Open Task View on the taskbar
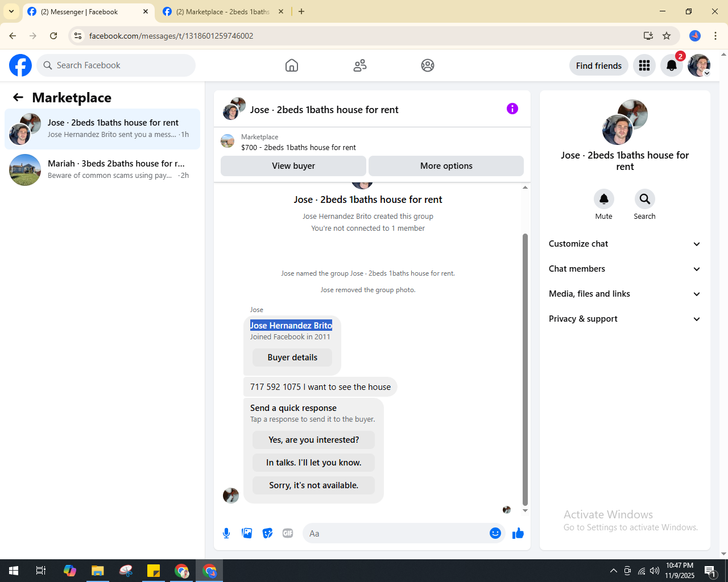Image resolution: width=728 pixels, height=582 pixels. [x=41, y=571]
